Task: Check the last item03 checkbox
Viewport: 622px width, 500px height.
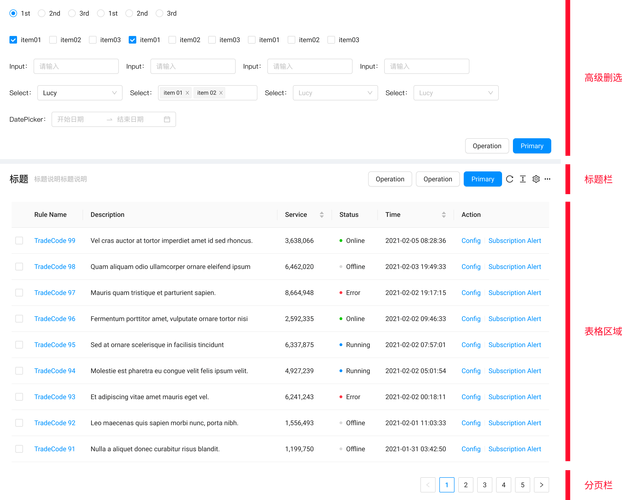Action: pyautogui.click(x=331, y=40)
